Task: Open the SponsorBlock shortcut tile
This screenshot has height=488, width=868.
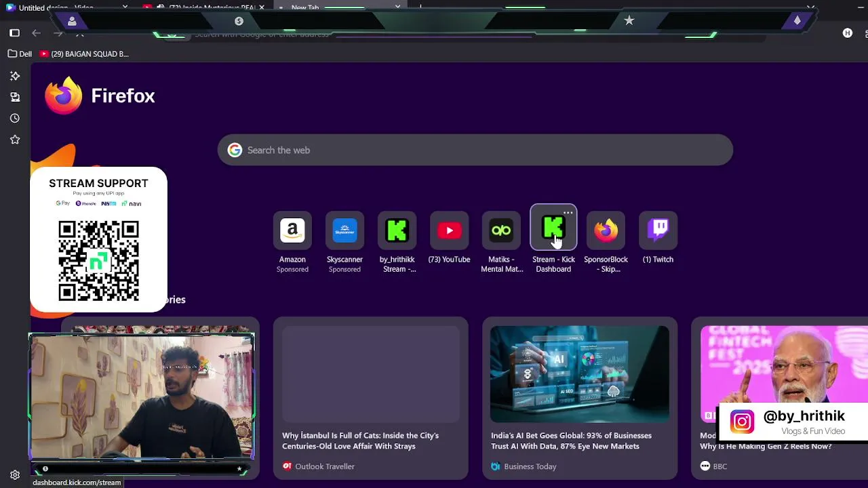Action: (x=606, y=231)
